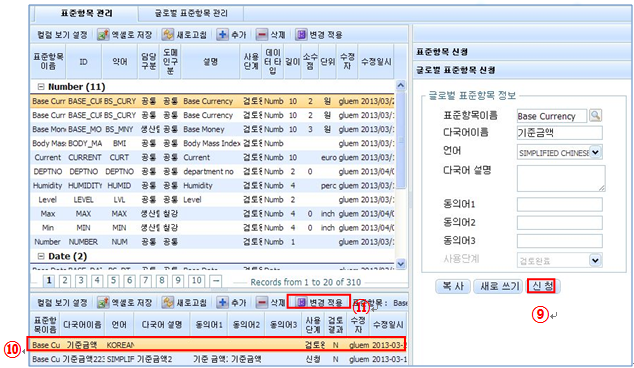The width and height of the screenshot is (634, 368).
Task: Click the 다국어이름 input field
Action: point(560,133)
